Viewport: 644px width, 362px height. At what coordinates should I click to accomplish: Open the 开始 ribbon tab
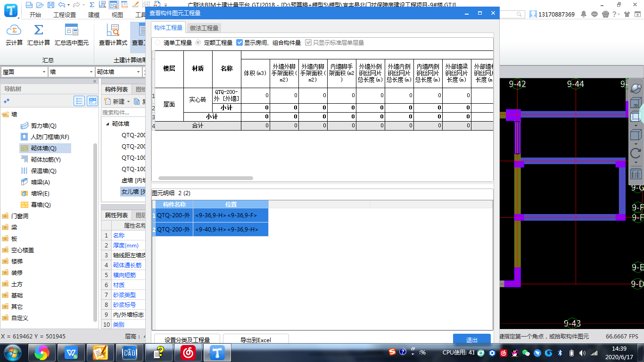(x=35, y=15)
